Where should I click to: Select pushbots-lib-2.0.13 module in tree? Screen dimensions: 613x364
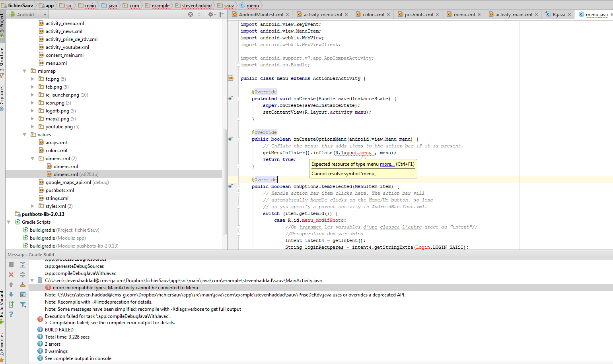40,214
